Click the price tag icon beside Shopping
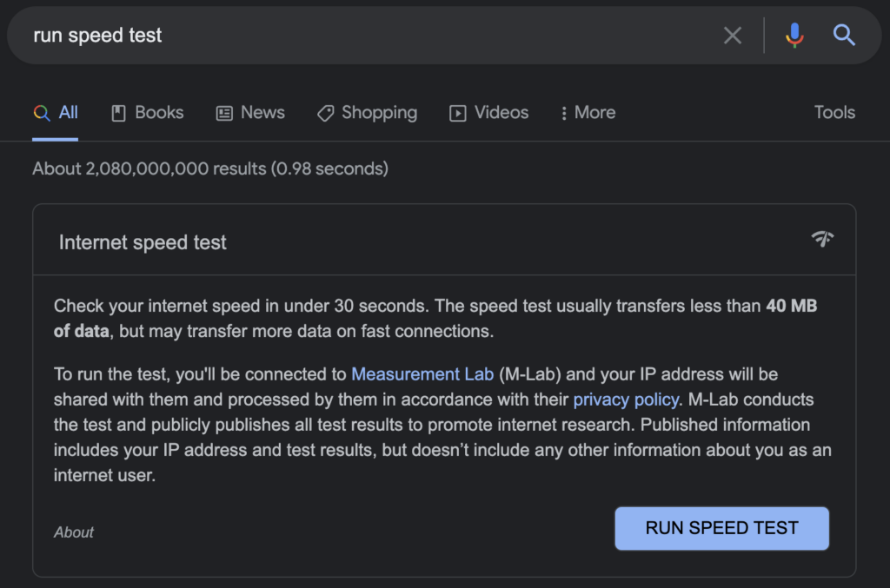 pyautogui.click(x=325, y=113)
